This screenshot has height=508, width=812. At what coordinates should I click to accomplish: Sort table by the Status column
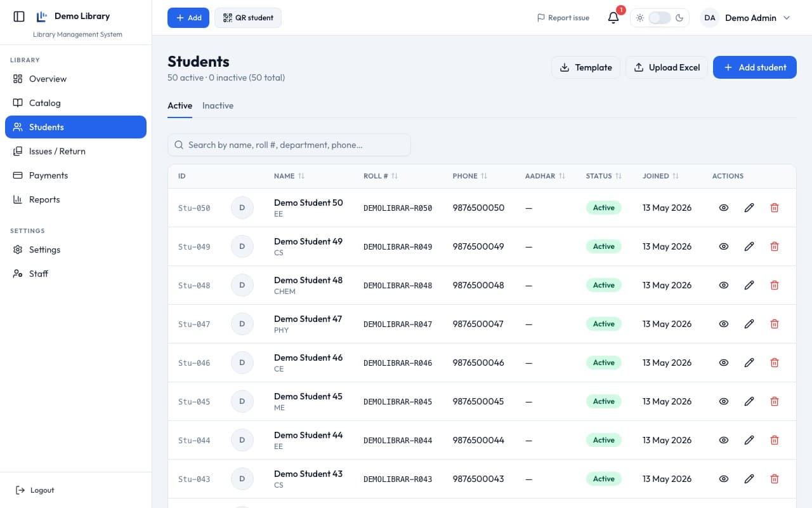(x=604, y=176)
